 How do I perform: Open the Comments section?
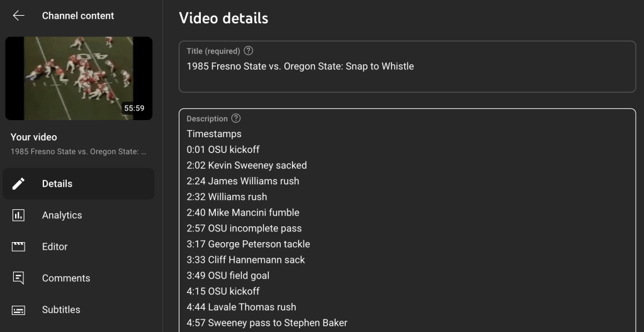point(66,278)
